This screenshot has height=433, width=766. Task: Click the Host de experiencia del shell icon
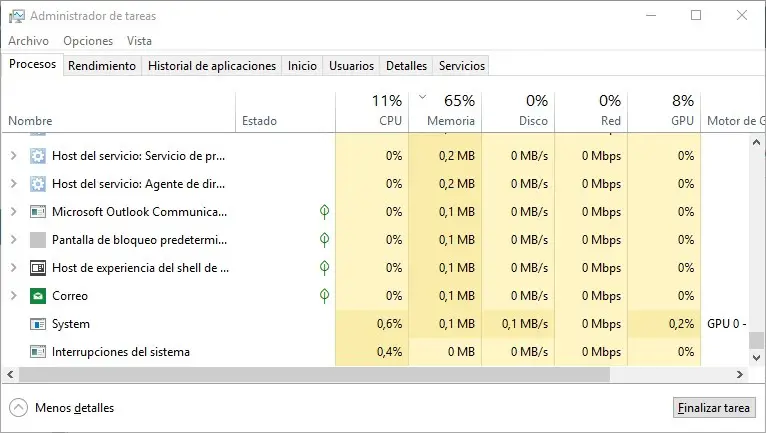pyautogui.click(x=38, y=268)
